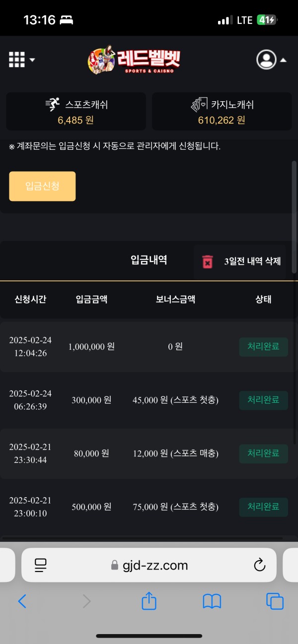Open the grid apps menu icon
The image size is (298, 644).
17,60
